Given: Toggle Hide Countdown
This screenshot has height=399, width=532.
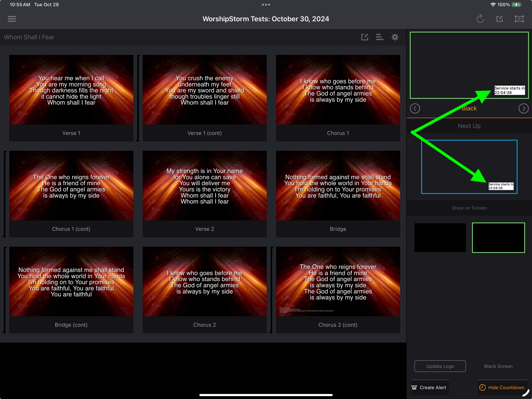Looking at the screenshot, I should pyautogui.click(x=502, y=387).
